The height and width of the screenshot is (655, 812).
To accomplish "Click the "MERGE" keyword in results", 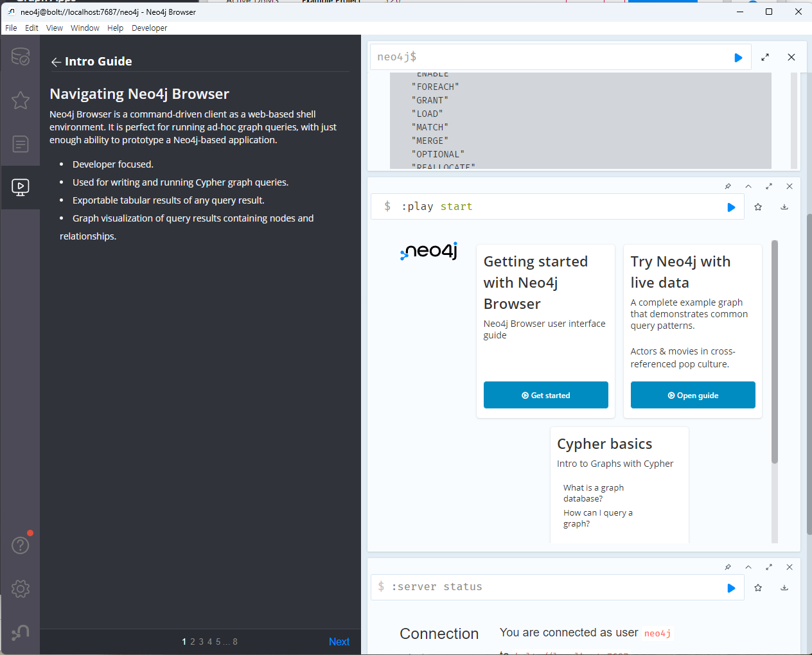I will click(430, 141).
